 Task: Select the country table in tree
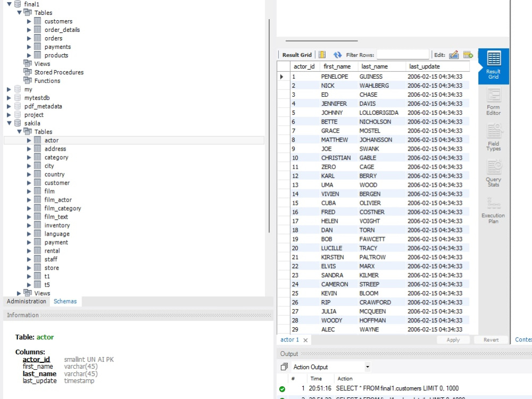54,174
